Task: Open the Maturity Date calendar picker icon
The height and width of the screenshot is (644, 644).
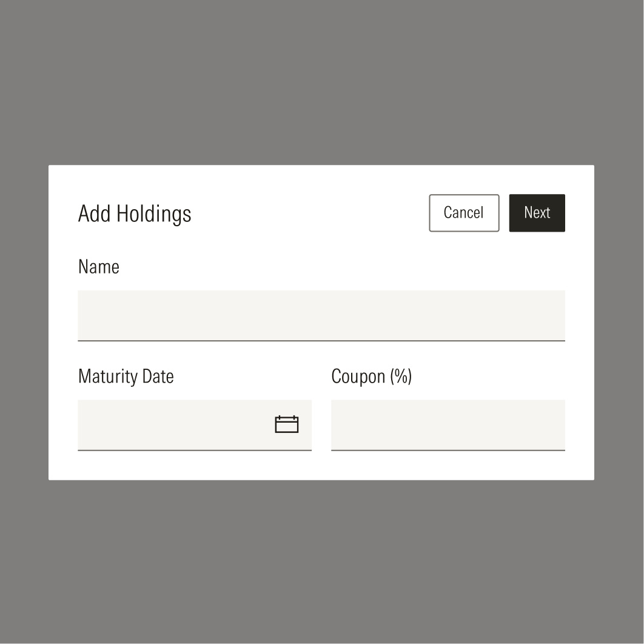Action: [x=287, y=424]
